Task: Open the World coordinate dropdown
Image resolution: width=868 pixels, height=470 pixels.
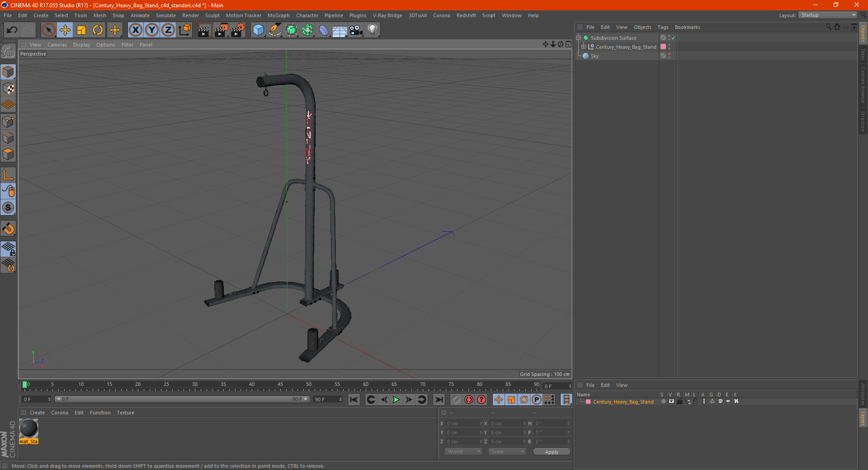Action: tap(463, 451)
